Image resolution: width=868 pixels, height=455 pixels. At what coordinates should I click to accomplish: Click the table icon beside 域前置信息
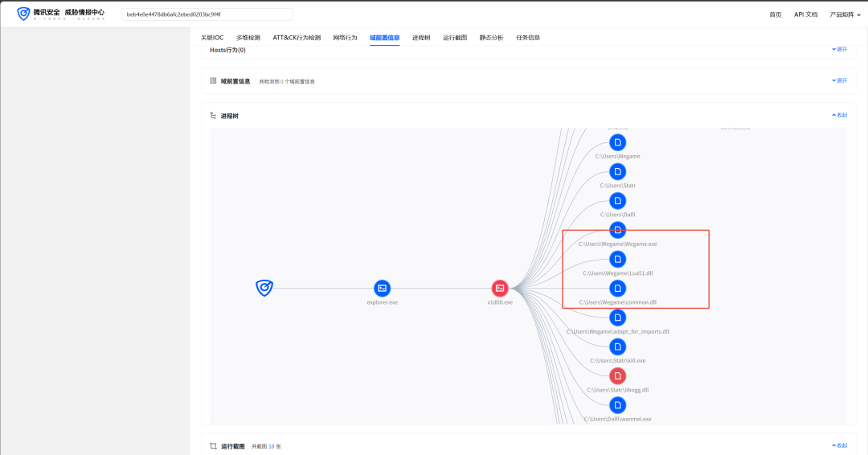click(x=213, y=81)
